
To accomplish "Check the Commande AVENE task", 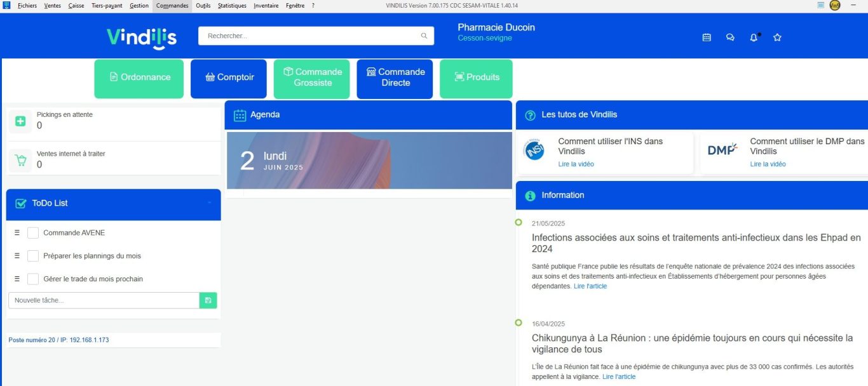I will click(33, 233).
